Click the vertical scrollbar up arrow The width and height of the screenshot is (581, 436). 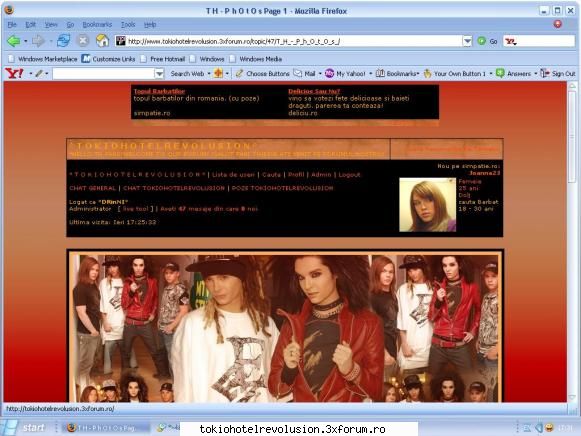(x=572, y=86)
